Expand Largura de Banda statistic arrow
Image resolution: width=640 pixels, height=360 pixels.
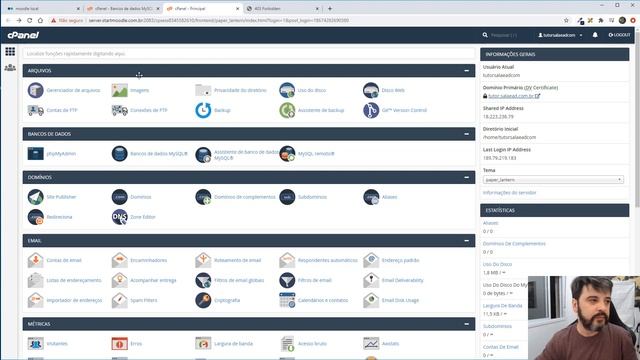[x=505, y=313]
